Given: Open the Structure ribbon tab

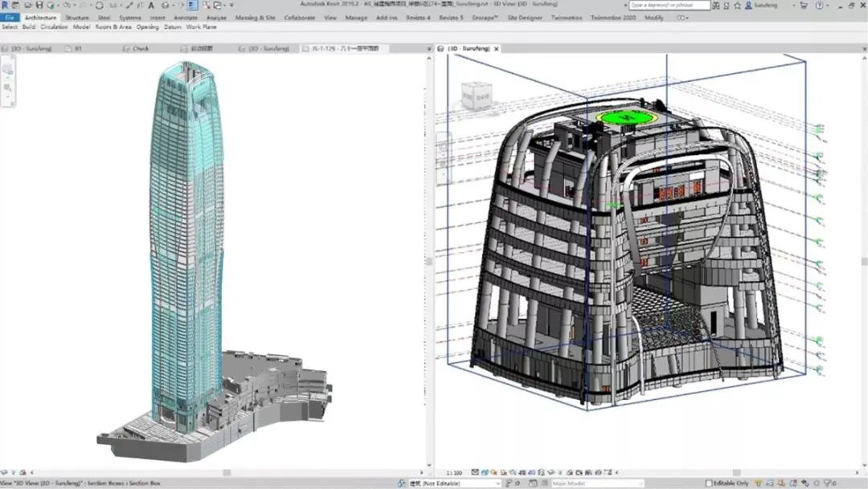Looking at the screenshot, I should pyautogui.click(x=77, y=17).
